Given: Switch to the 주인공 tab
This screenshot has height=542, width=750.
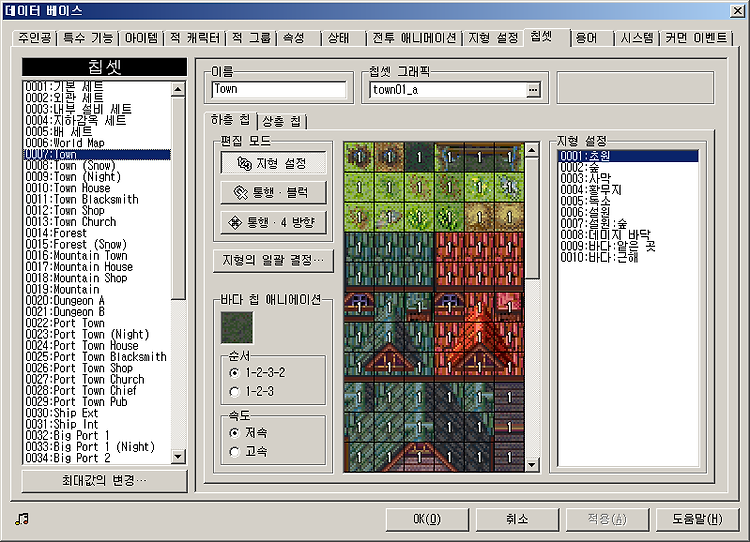Looking at the screenshot, I should coord(34,38).
